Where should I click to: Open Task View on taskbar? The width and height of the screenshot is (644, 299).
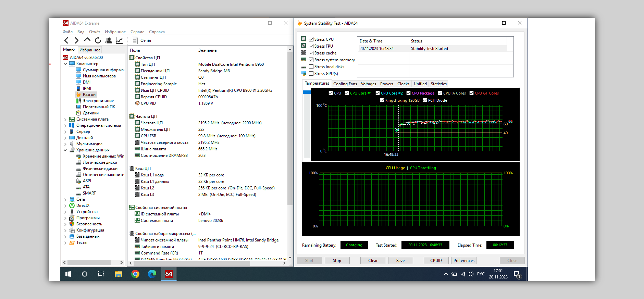(x=101, y=274)
